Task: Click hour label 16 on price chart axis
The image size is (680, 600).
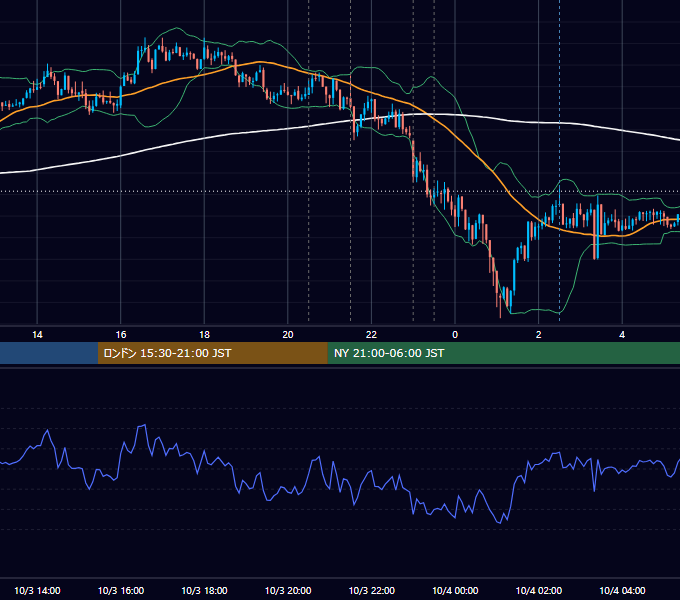Action: 121,335
